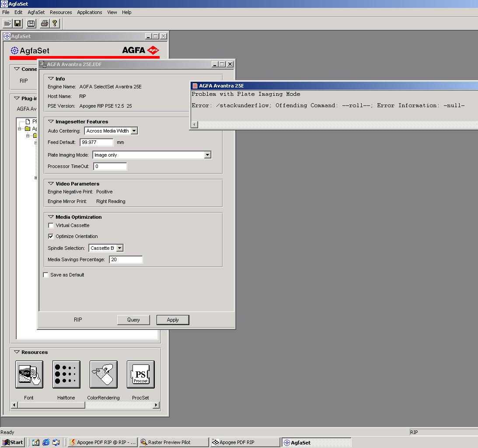Click the error window scroll left arrow
The image size is (478, 448).
click(195, 124)
